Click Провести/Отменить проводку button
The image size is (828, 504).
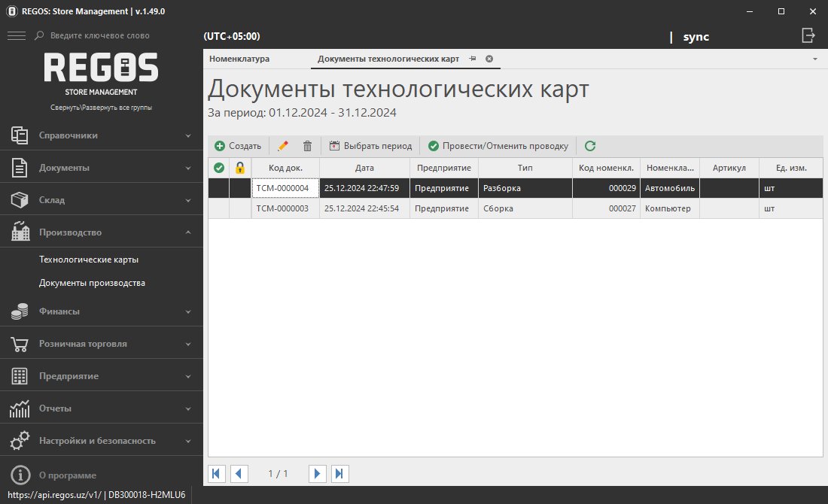coord(498,146)
